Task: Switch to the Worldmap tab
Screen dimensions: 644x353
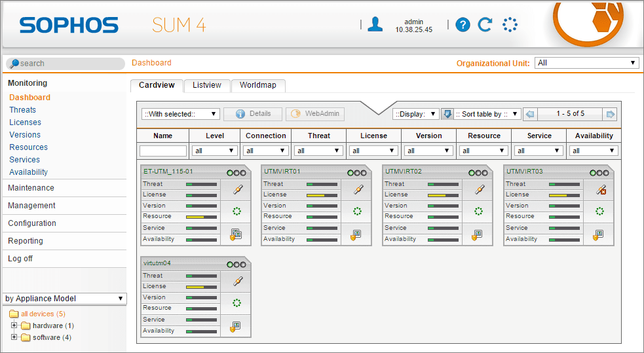Action: 258,85
